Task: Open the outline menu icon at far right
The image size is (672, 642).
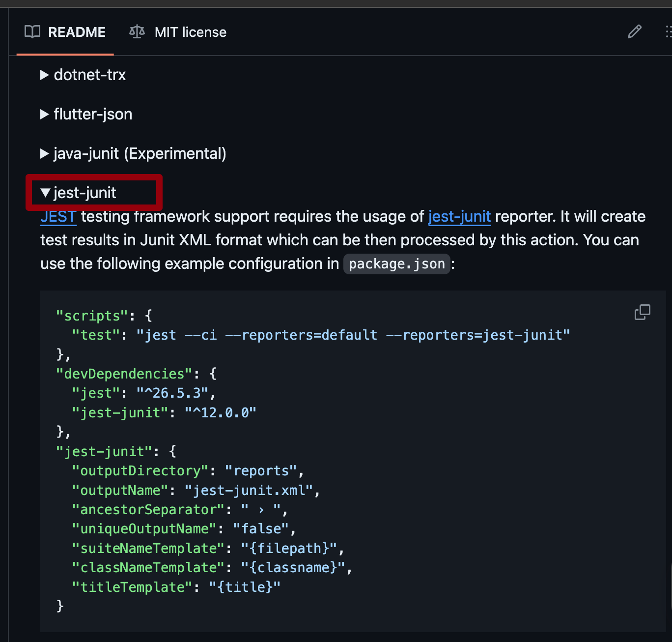Action: point(668,32)
